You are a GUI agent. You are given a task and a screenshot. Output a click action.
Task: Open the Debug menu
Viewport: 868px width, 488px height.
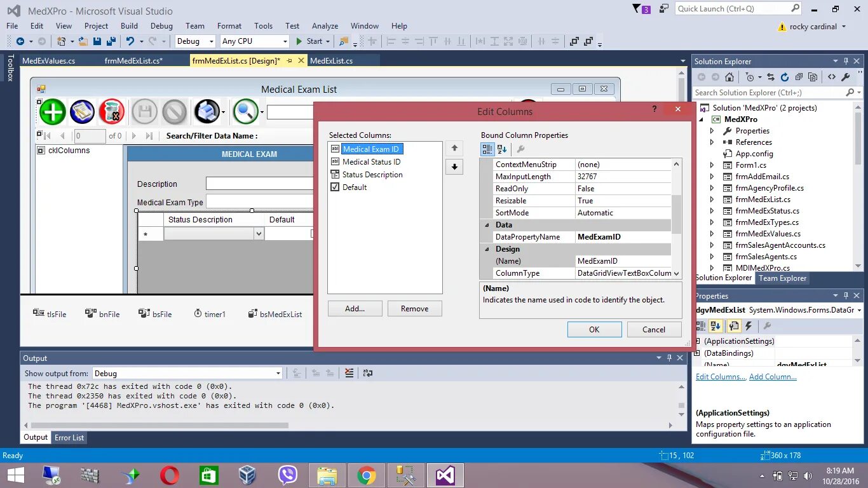coord(161,26)
